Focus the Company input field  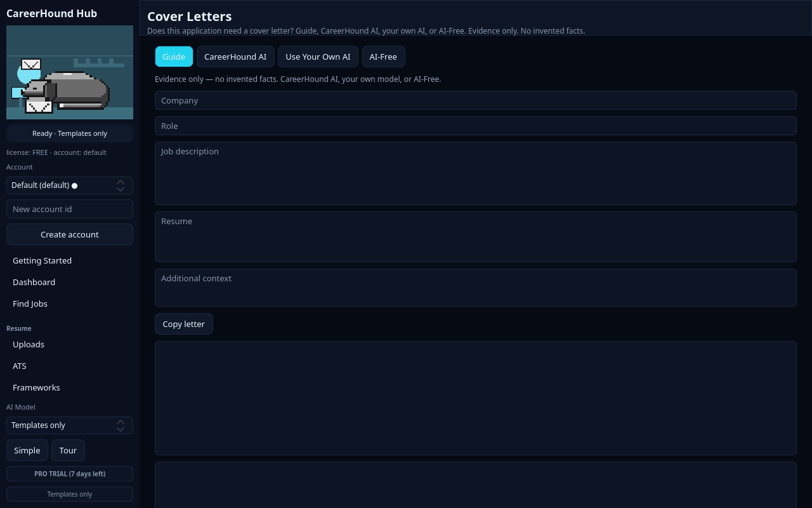pos(476,100)
